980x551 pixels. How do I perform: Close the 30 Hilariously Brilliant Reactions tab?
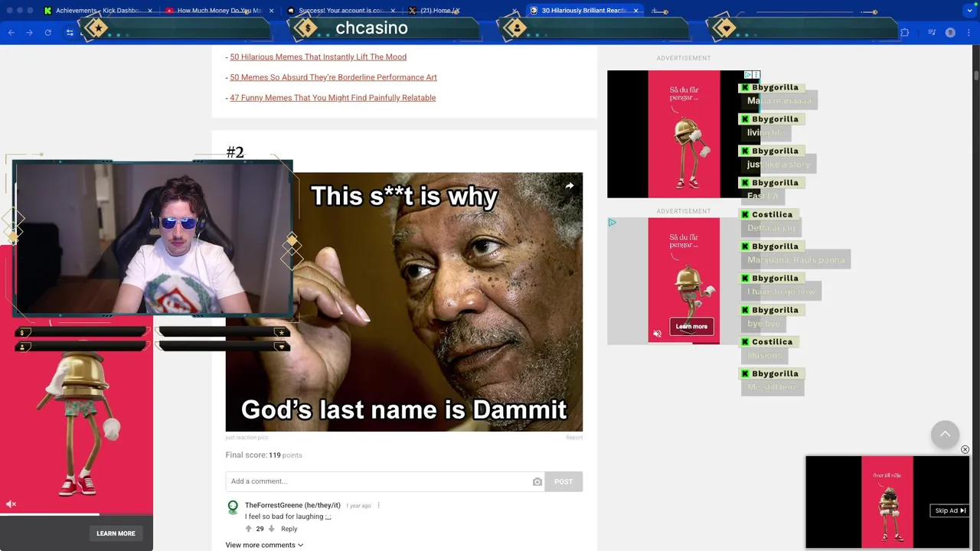pyautogui.click(x=635, y=11)
